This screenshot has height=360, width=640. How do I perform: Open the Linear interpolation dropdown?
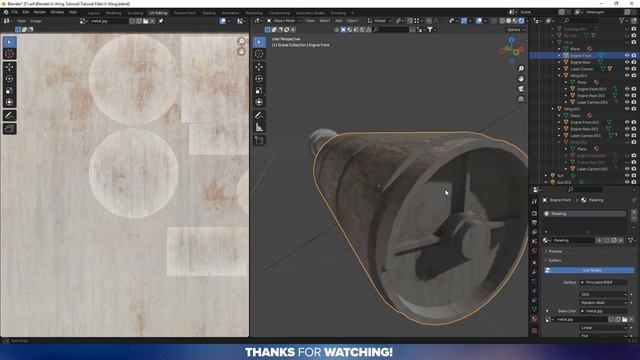click(604, 327)
